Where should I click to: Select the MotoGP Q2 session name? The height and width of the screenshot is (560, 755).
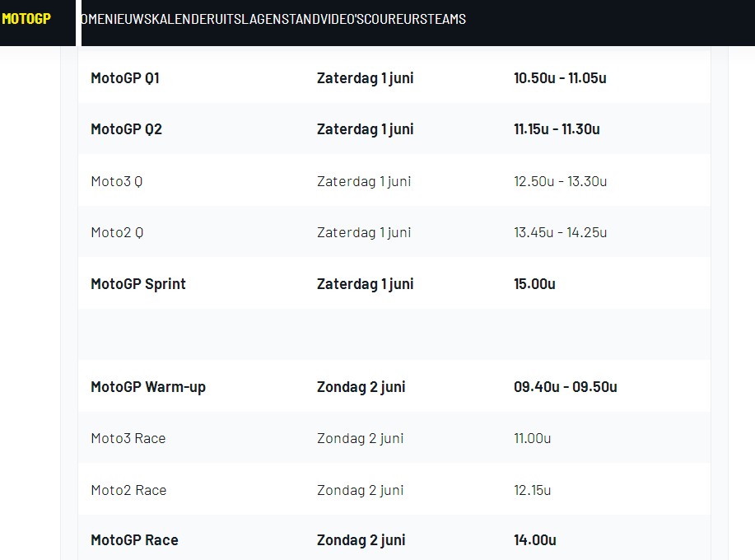coord(126,129)
